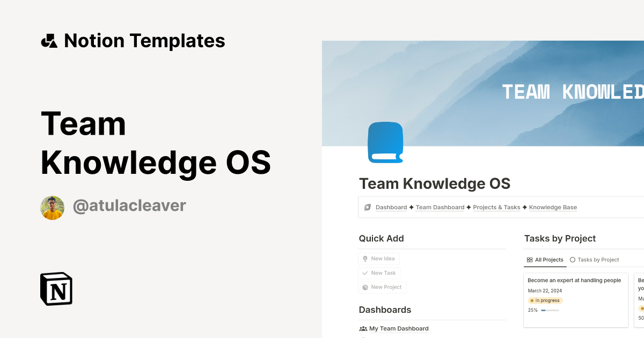Click the synced block icon in the breadcrumb bar
Image resolution: width=644 pixels, height=338 pixels.
pyautogui.click(x=367, y=207)
